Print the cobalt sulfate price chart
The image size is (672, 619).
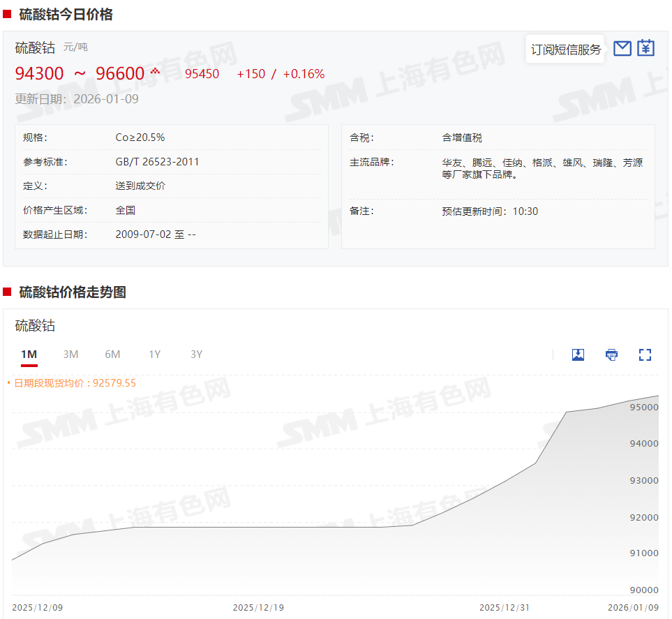click(x=611, y=355)
